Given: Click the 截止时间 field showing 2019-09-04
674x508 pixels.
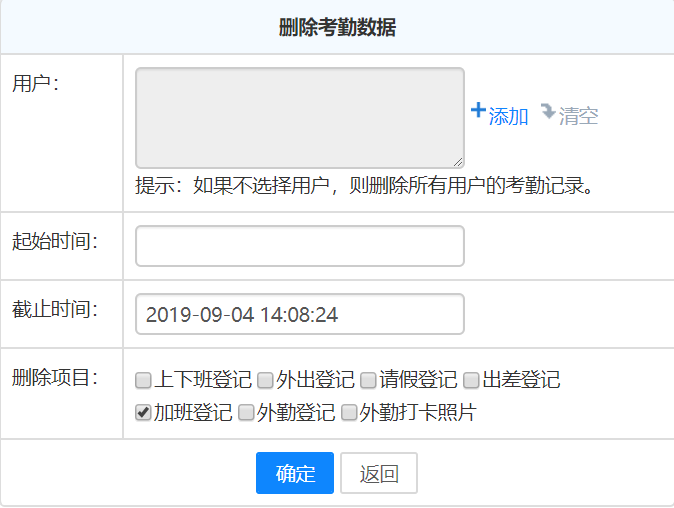Looking at the screenshot, I should coord(299,314).
